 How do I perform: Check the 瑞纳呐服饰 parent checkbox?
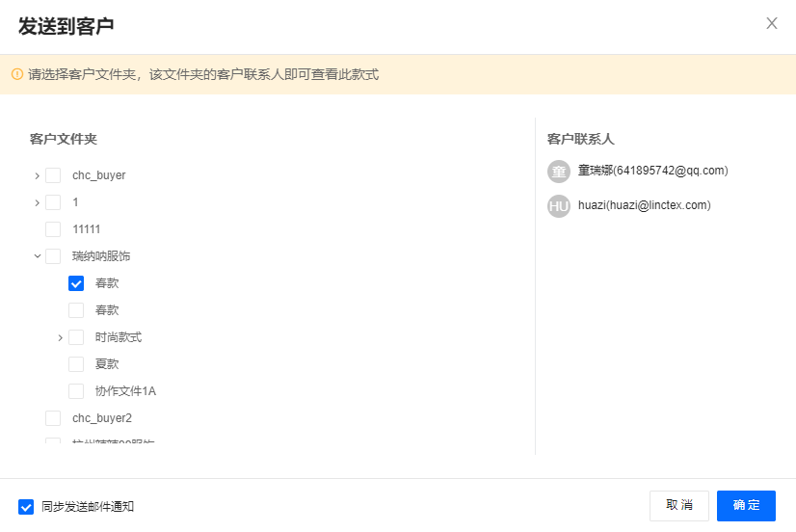coord(53,256)
